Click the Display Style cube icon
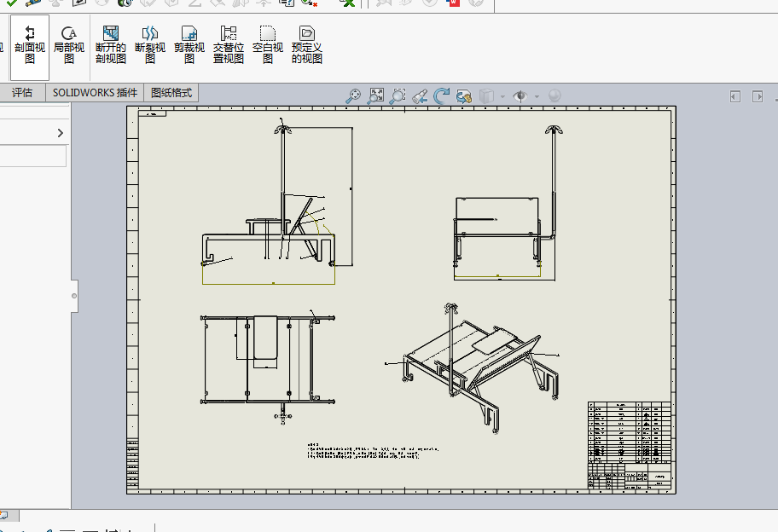Viewport: 778px width, 532px height. [487, 95]
